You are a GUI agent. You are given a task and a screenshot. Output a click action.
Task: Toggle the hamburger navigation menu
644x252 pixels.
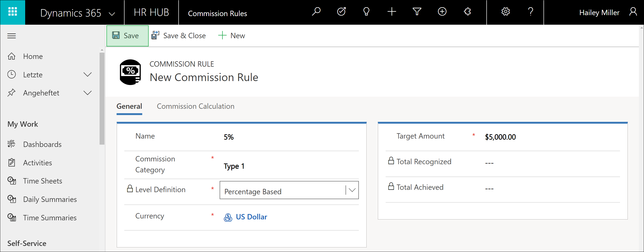pos(11,36)
